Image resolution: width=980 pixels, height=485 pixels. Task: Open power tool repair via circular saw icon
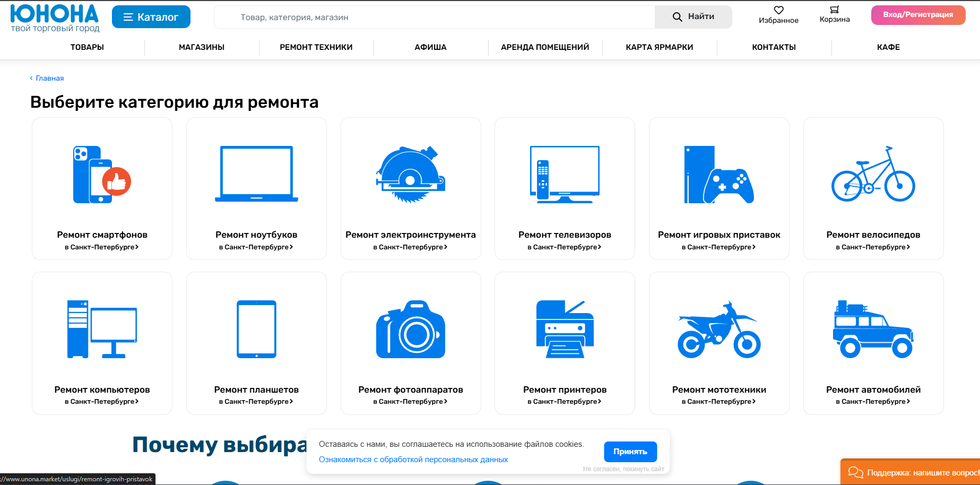[x=410, y=174]
